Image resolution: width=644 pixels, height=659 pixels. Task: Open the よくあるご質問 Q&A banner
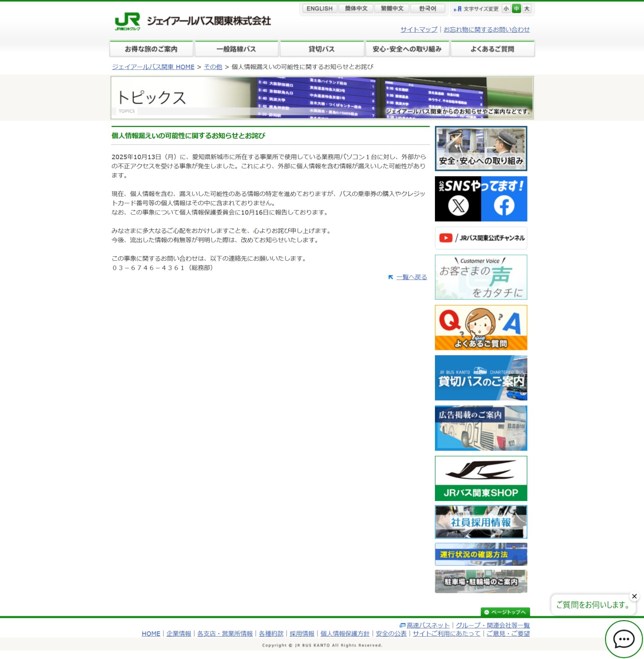click(481, 327)
